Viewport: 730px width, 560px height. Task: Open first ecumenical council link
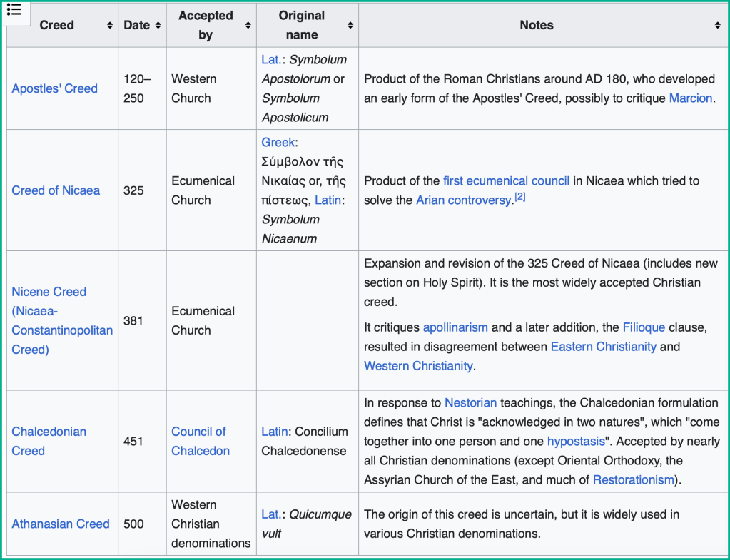click(506, 181)
